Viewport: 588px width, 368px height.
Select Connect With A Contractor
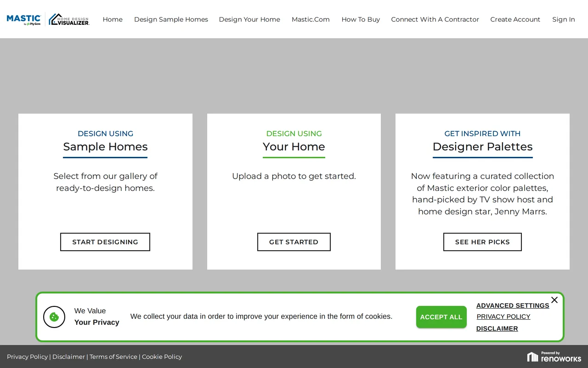pos(435,19)
